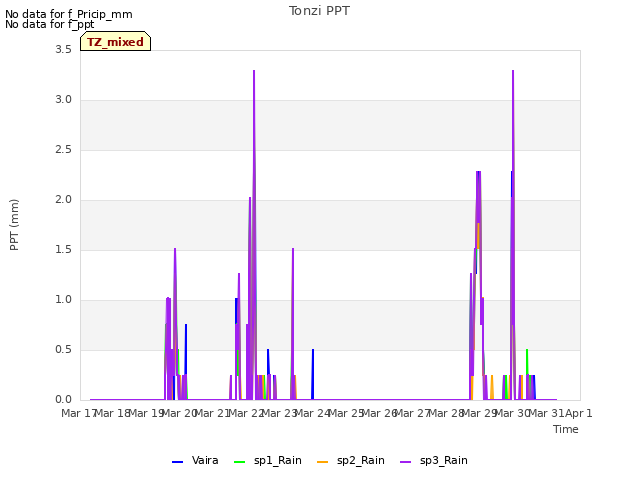
Task: Click the orange sp2_Rain legend color marker
Action: [x=322, y=462]
